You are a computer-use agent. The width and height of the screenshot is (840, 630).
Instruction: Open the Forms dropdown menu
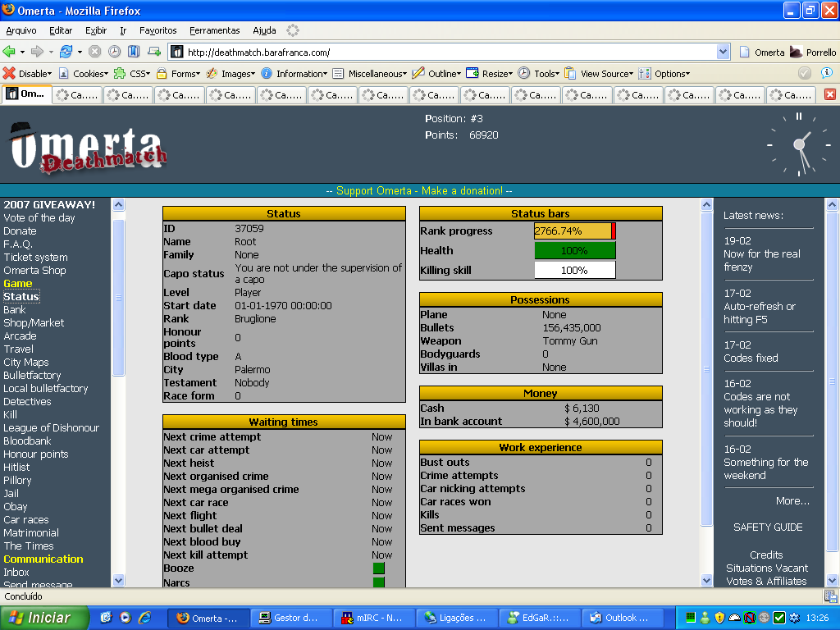pyautogui.click(x=178, y=73)
